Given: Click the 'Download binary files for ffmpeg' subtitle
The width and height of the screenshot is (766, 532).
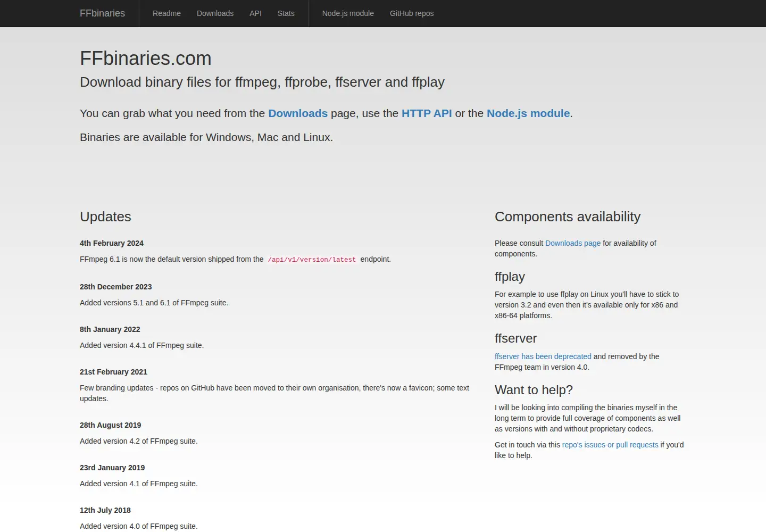Looking at the screenshot, I should pos(262,82).
